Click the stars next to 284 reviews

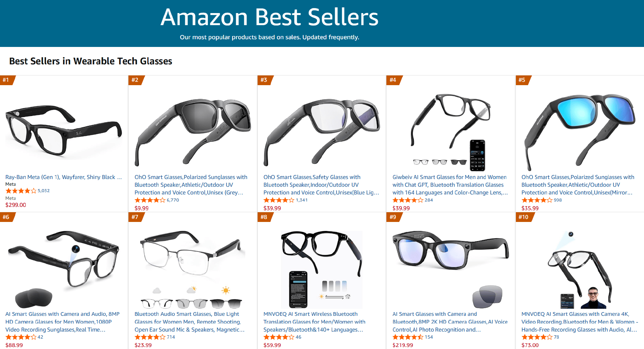(408, 200)
